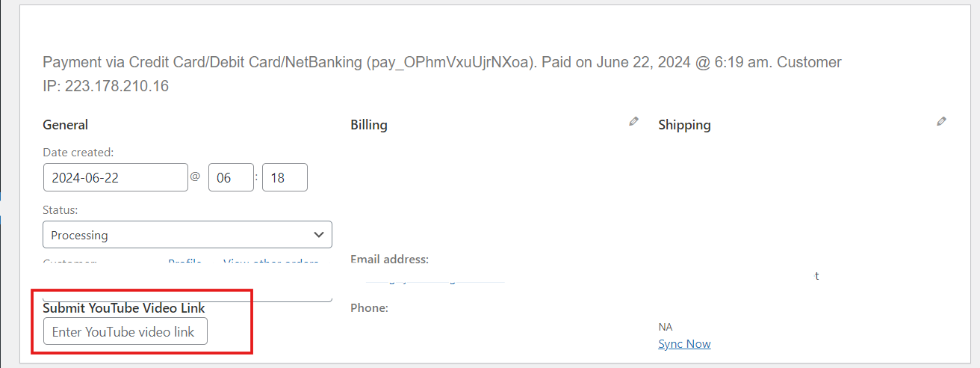Click the NA text above Sync Now
This screenshot has width=980, height=368.
(x=666, y=327)
